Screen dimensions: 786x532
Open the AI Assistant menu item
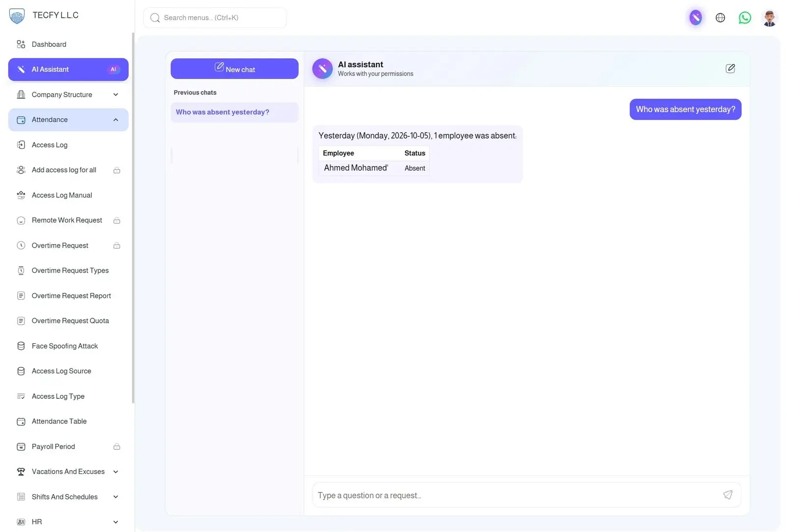tap(68, 69)
